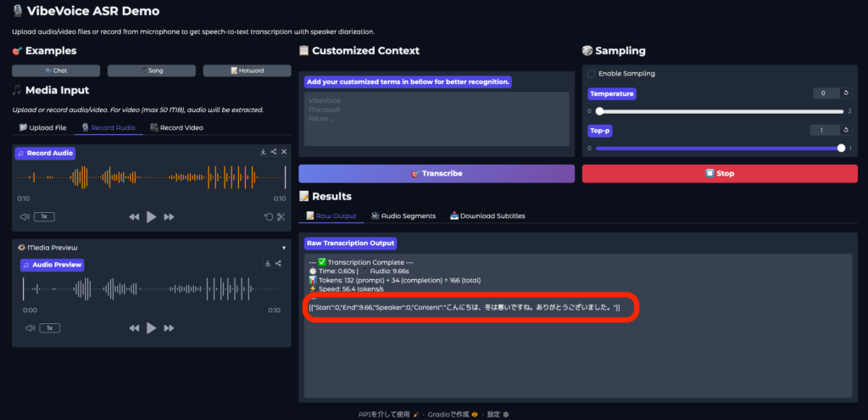
Task: Remove the recorded audio with X icon
Action: 284,152
